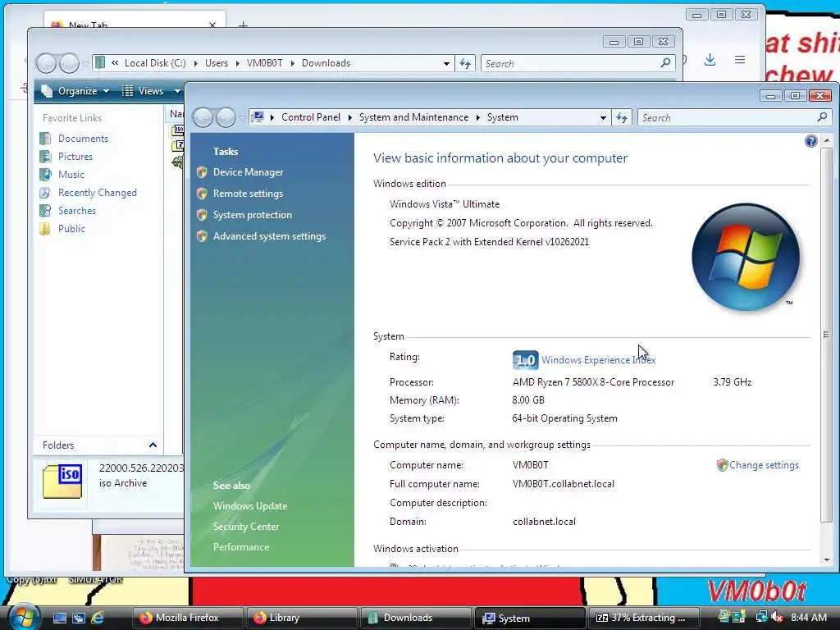
Task: Click Control Panel breadcrumb
Action: point(311,117)
